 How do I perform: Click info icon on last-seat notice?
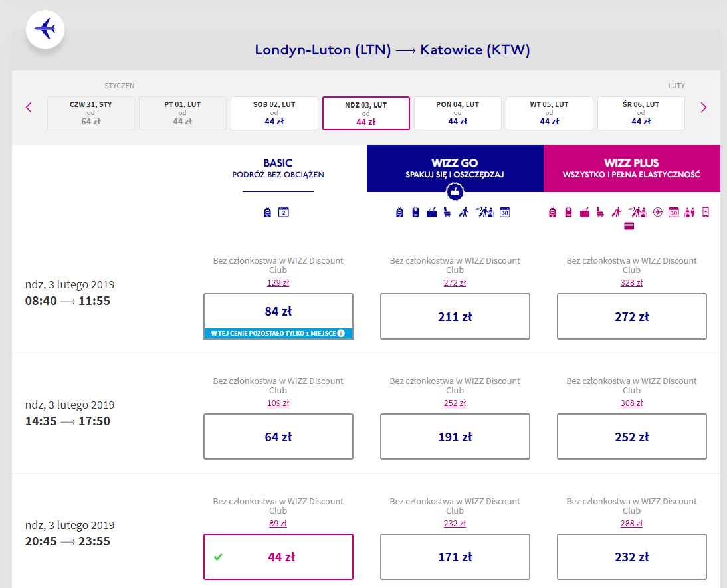click(x=342, y=333)
